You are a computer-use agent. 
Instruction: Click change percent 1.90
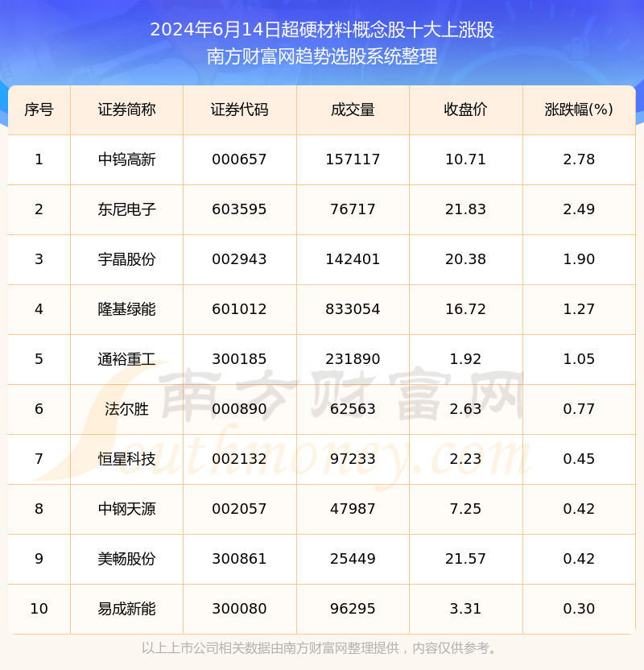pyautogui.click(x=579, y=259)
